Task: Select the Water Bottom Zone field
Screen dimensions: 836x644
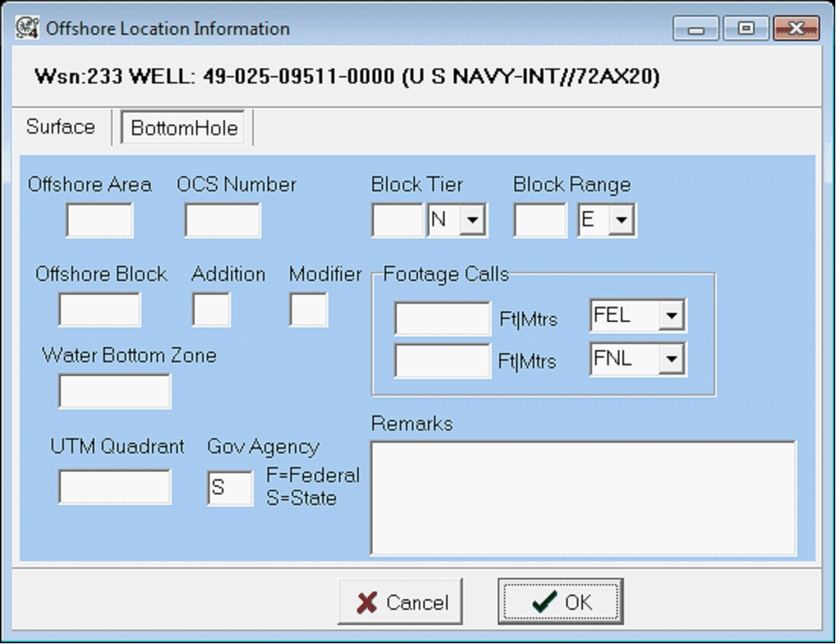Action: click(x=115, y=392)
